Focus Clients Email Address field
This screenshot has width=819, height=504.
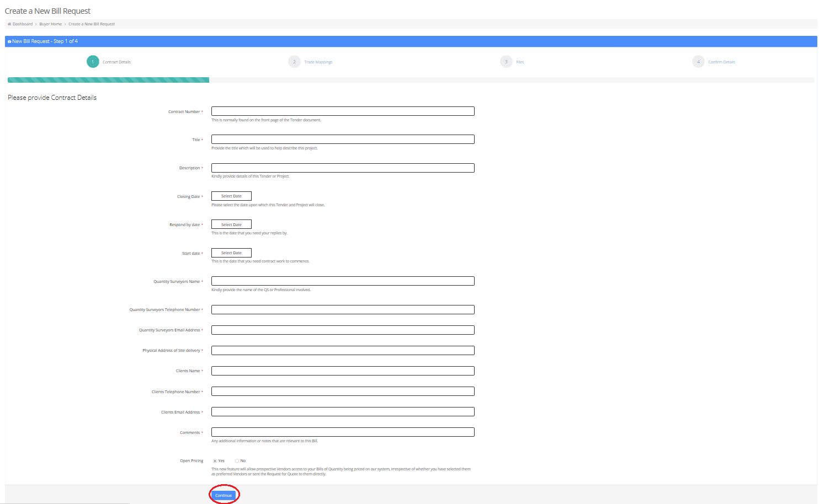[343, 412]
